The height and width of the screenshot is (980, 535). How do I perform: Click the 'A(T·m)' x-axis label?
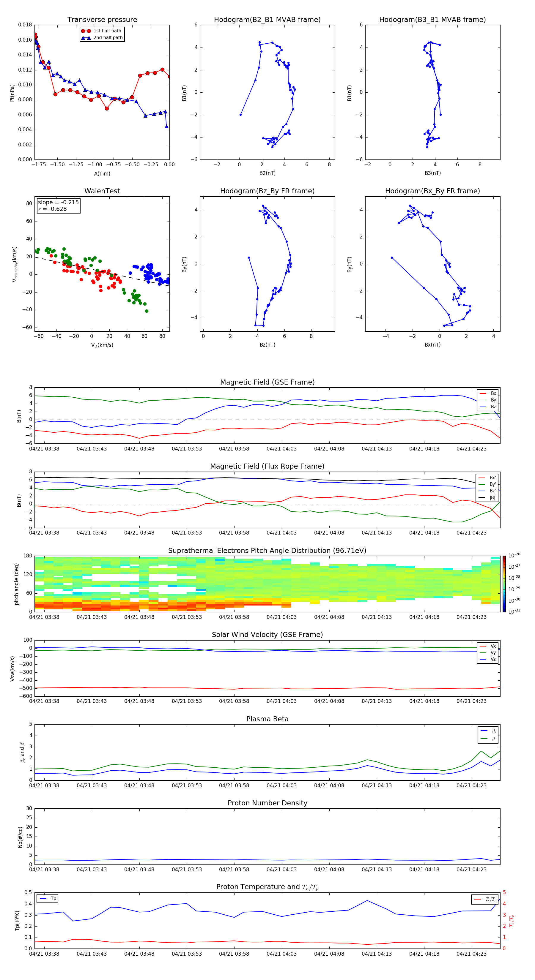(102, 173)
